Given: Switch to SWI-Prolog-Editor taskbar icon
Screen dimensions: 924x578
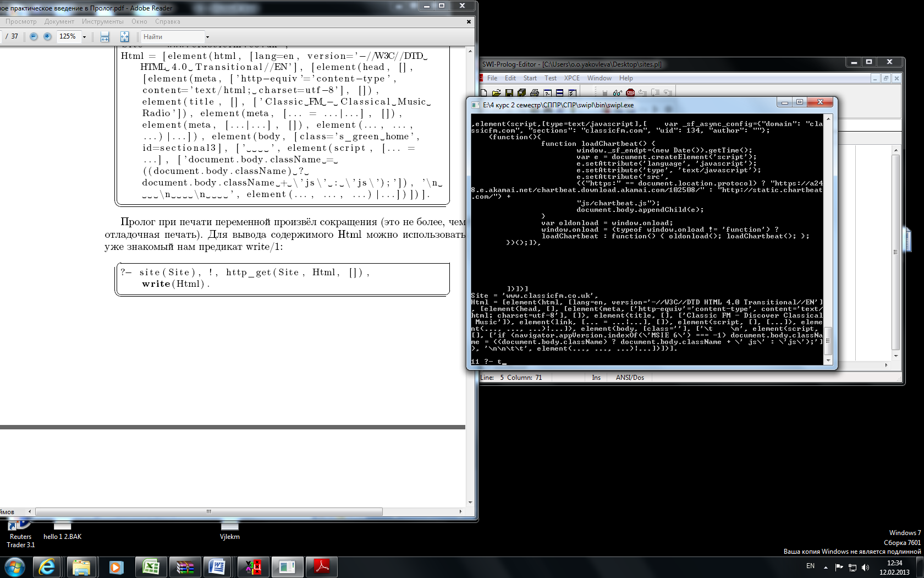Looking at the screenshot, I should [x=252, y=567].
